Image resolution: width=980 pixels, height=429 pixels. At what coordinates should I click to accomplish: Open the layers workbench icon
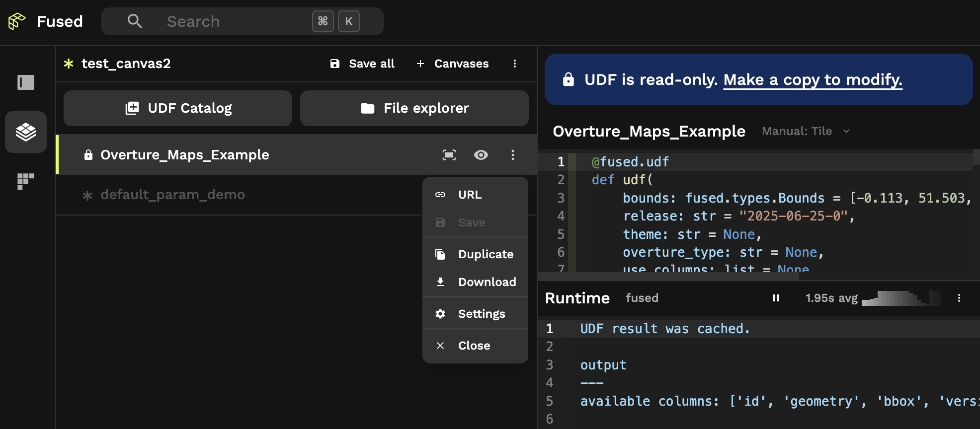[26, 132]
